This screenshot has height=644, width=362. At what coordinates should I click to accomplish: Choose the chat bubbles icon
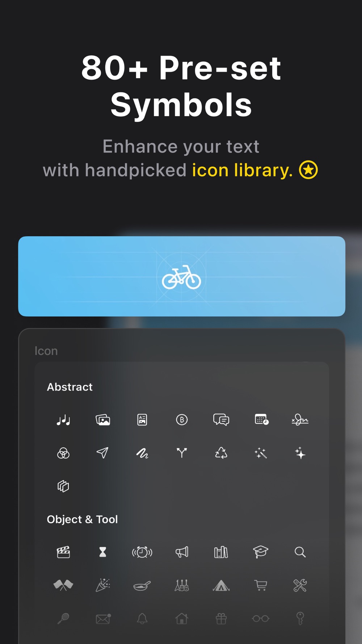tap(221, 420)
